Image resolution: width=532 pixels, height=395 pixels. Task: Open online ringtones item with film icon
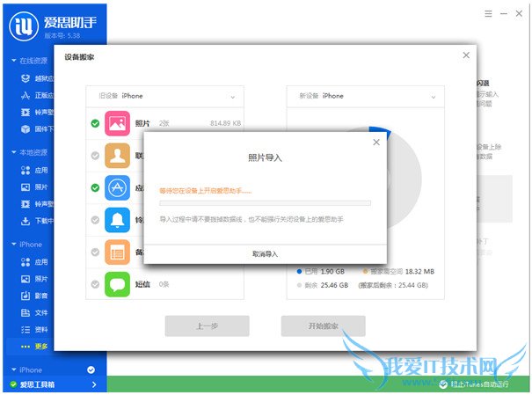(x=37, y=112)
